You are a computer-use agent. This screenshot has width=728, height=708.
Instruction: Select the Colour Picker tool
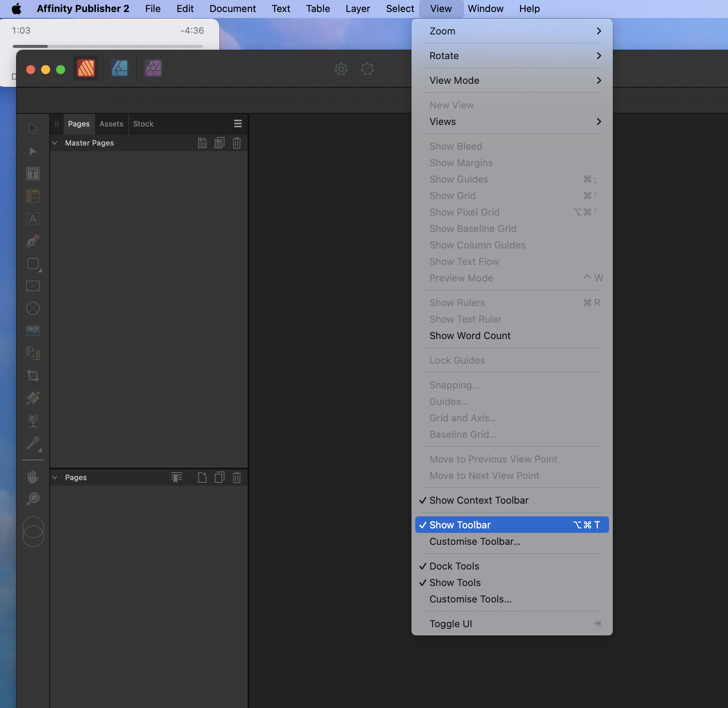tap(33, 444)
